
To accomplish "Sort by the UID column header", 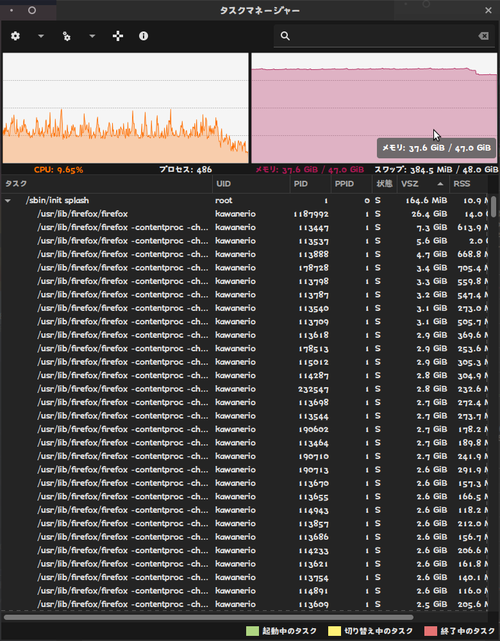I will click(251, 184).
